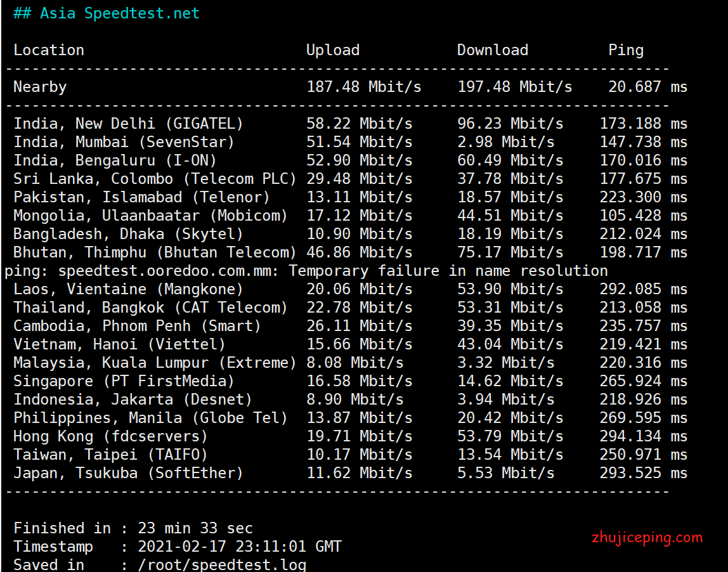The image size is (728, 572).
Task: Click 'Thailand, Bangkok (CAT Telecom)' text
Action: 150,308
